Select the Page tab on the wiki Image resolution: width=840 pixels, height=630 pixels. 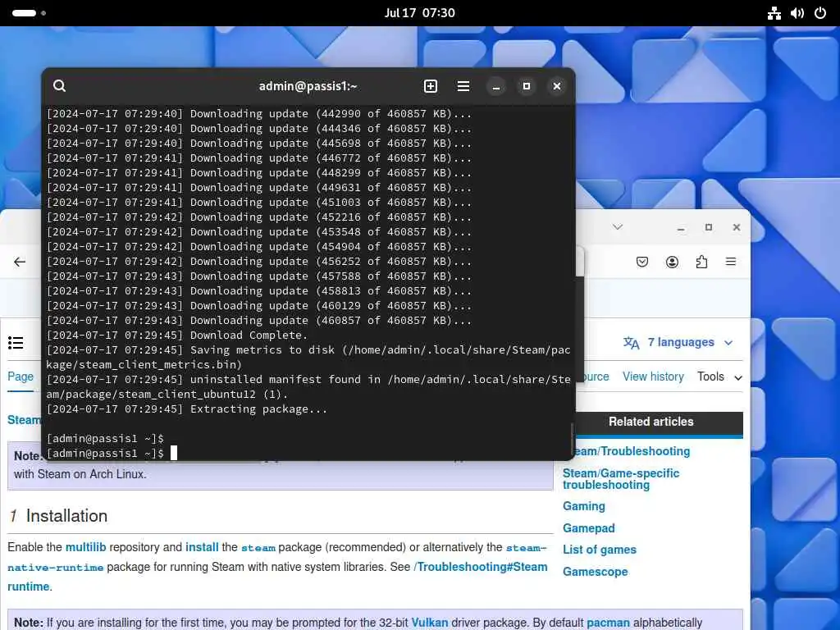click(21, 377)
